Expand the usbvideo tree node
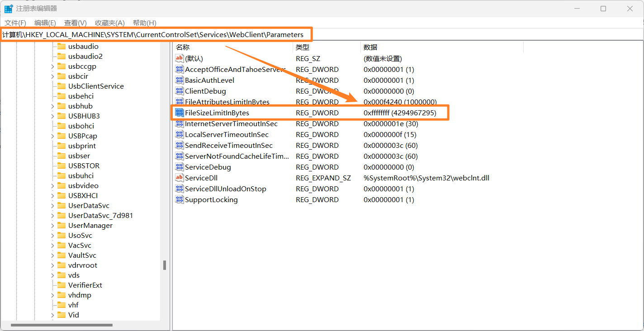The height and width of the screenshot is (331, 644). click(52, 185)
